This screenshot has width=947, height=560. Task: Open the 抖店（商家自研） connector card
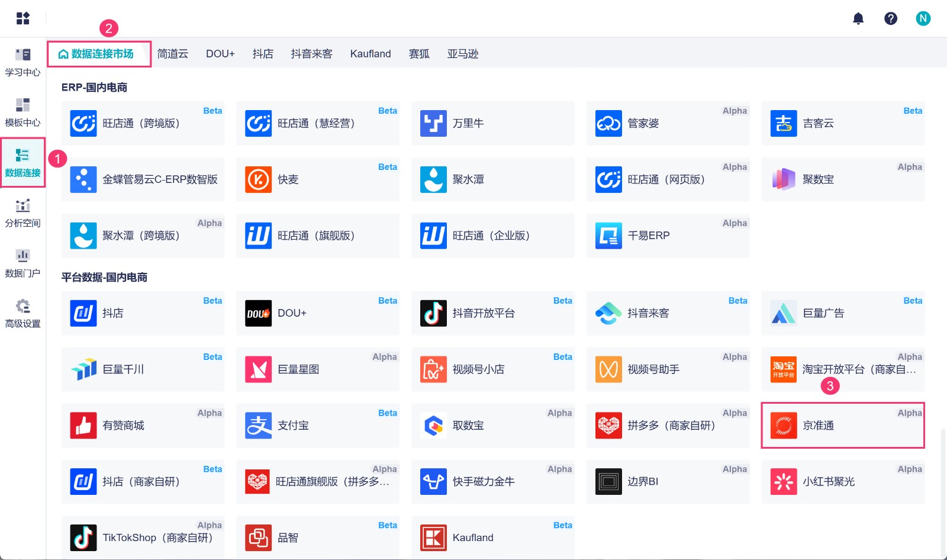(143, 482)
